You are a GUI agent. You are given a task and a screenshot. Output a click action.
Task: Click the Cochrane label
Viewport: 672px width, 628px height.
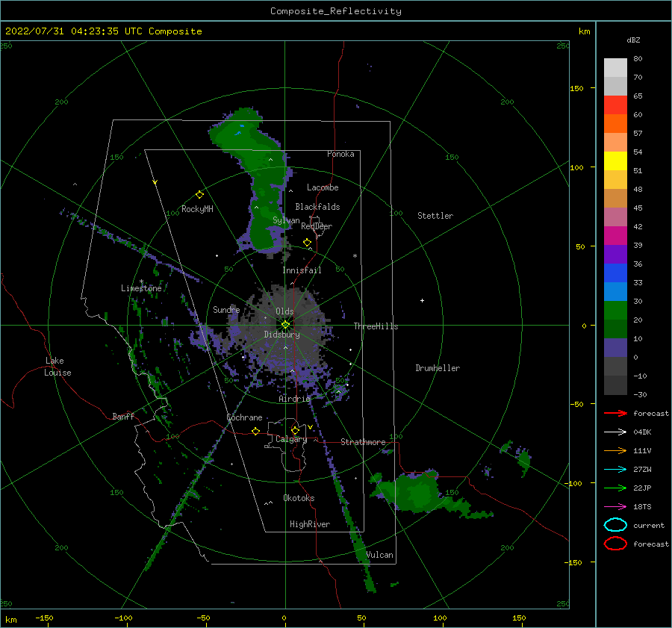click(244, 417)
